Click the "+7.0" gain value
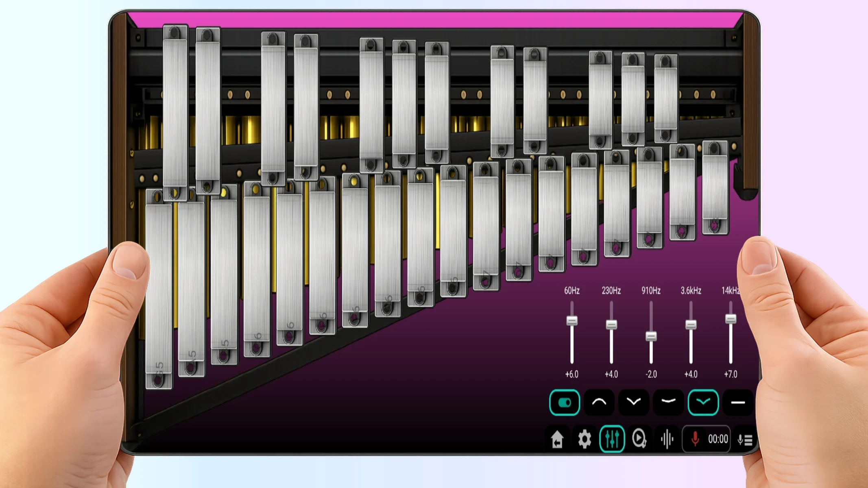 point(731,374)
